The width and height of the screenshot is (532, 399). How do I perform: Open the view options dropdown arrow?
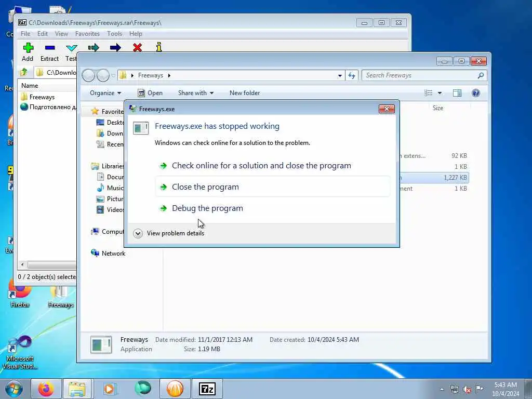click(x=440, y=93)
